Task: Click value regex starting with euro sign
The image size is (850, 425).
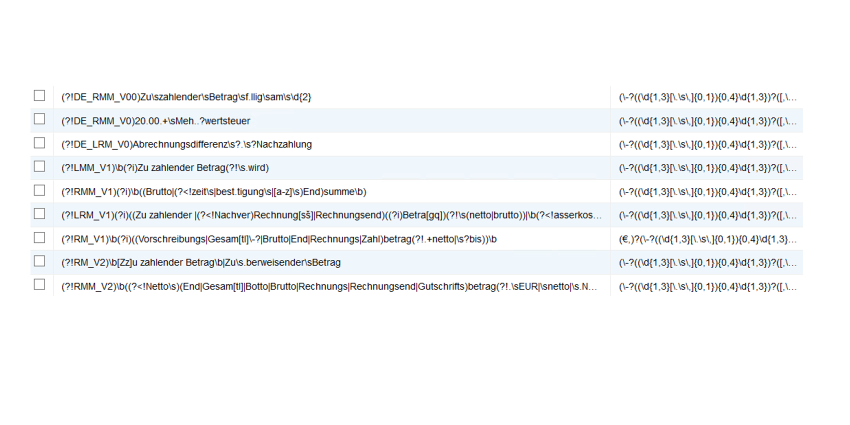Action: click(x=707, y=239)
